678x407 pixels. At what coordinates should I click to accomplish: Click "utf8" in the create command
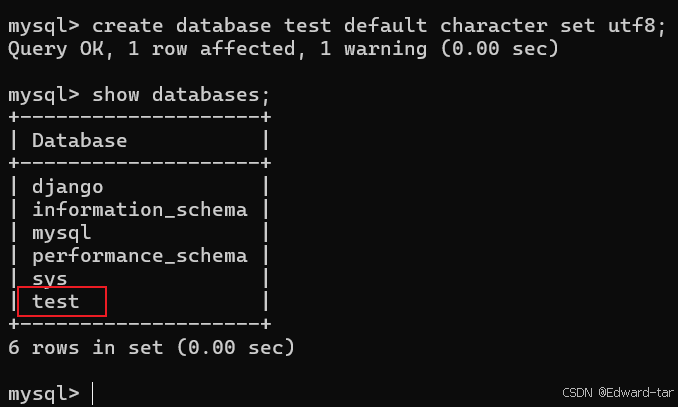click(x=635, y=27)
